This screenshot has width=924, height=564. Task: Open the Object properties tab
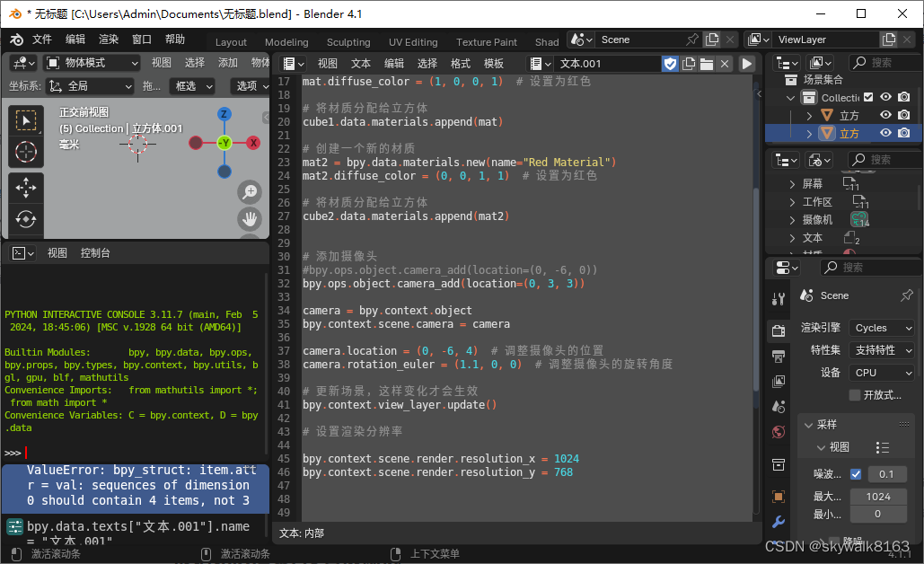[779, 497]
